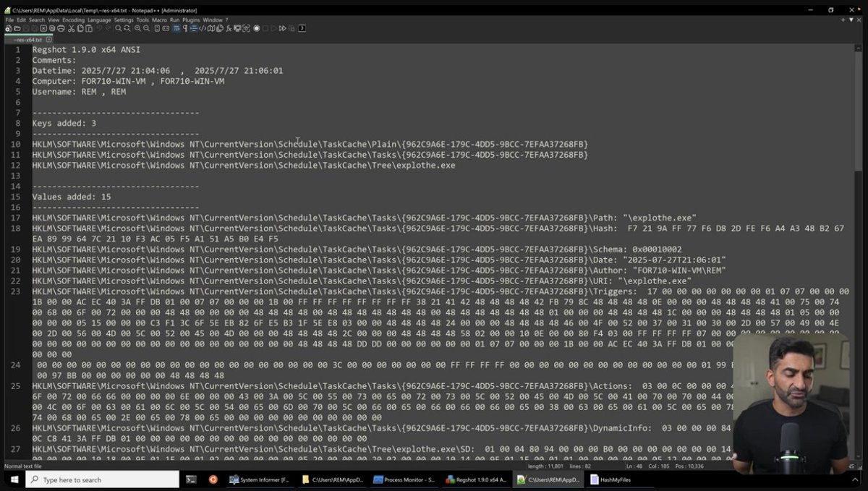The image size is (868, 491).
Task: Cut the selected text
Action: point(70,28)
